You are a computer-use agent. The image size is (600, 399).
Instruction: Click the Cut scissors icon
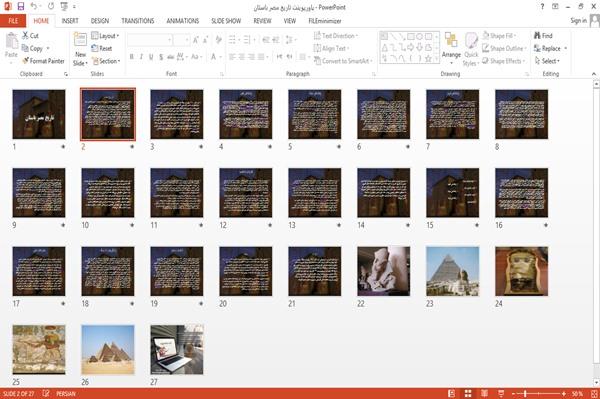click(25, 35)
